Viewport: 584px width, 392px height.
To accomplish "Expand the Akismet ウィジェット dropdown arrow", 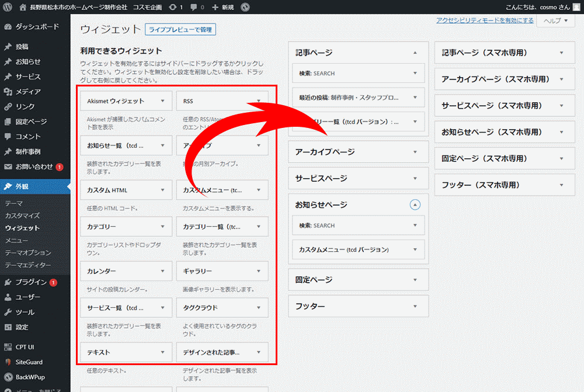I will coord(162,101).
